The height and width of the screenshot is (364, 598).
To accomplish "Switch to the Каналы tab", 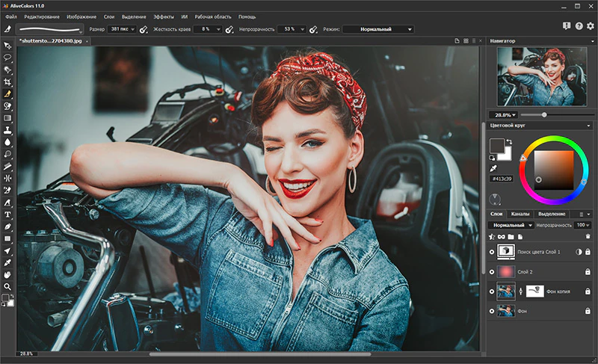I will (520, 214).
